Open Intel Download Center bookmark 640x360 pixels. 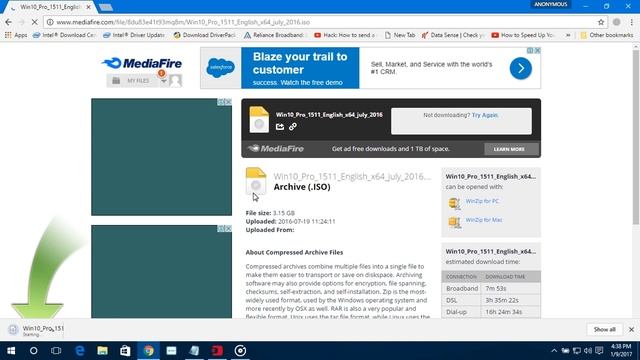point(64,35)
